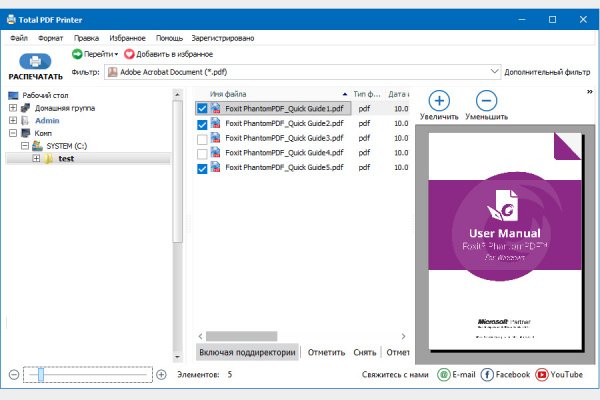The image size is (600, 400).
Task: Select Foxit PhantomPDF_Quick Guide3.pdf file name
Action: pos(284,138)
